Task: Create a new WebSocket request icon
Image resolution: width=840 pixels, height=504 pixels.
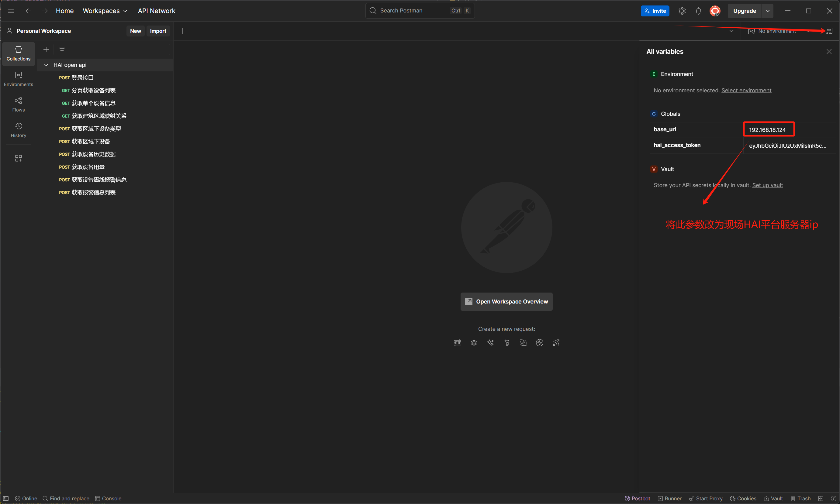Action: tap(523, 343)
